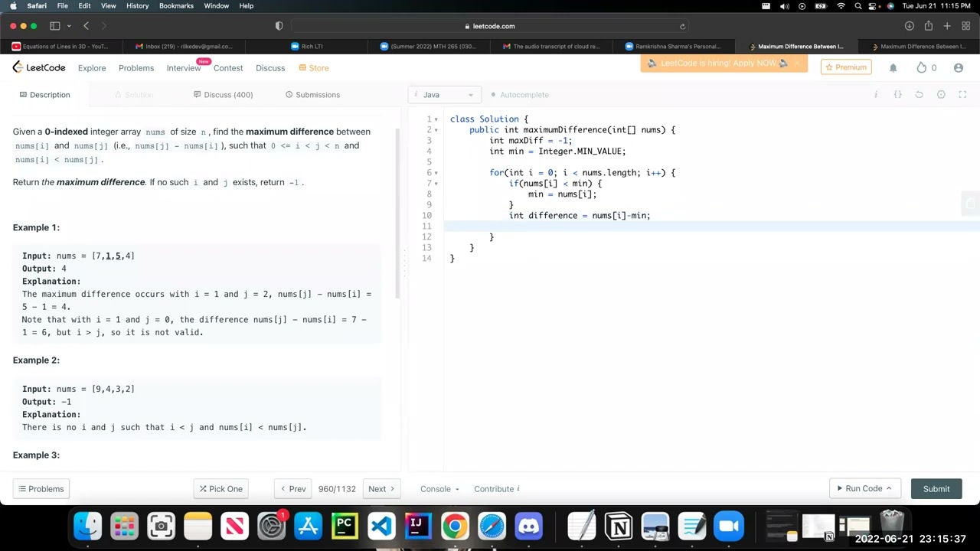Open the Discuss (400) tab
Screen dimensions: 980x551
pos(223,95)
